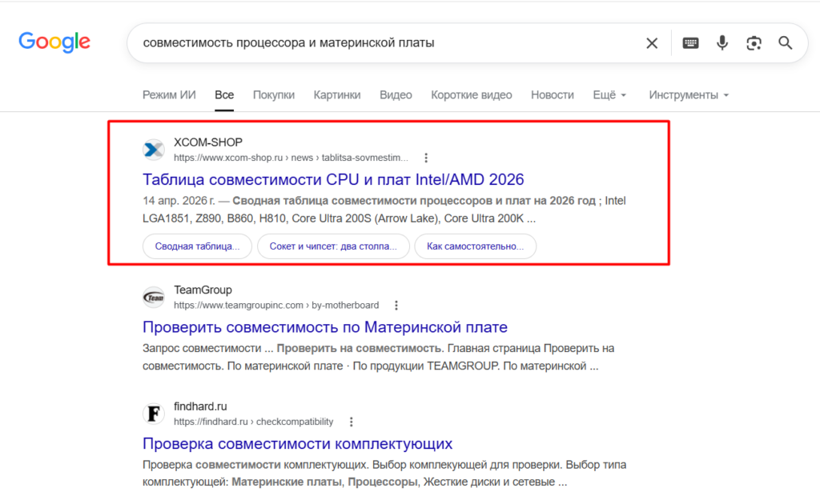Open three-dot menu for TeamGroup result
820x504 pixels.
[396, 306]
